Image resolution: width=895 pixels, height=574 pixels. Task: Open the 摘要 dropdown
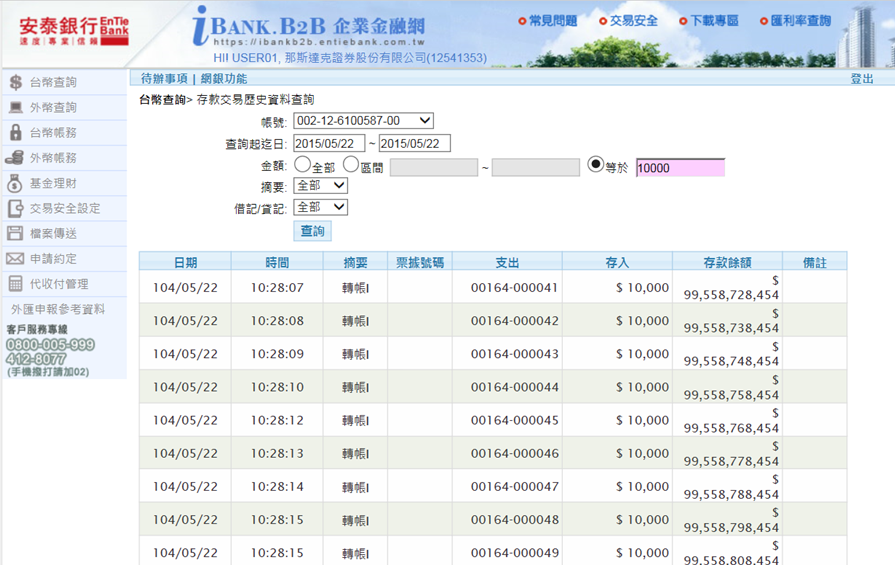click(x=320, y=185)
